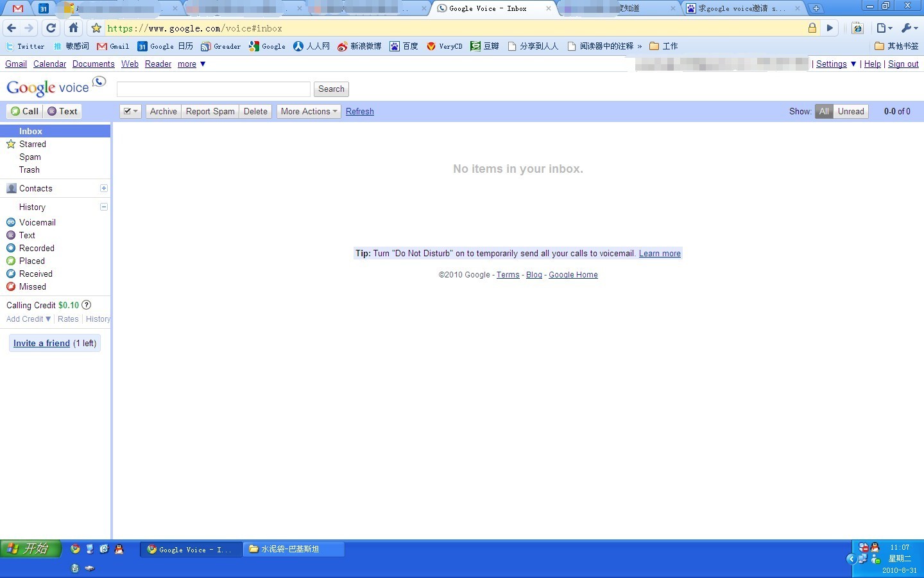
Task: Open the Calendar pinned tab
Action: (x=44, y=8)
